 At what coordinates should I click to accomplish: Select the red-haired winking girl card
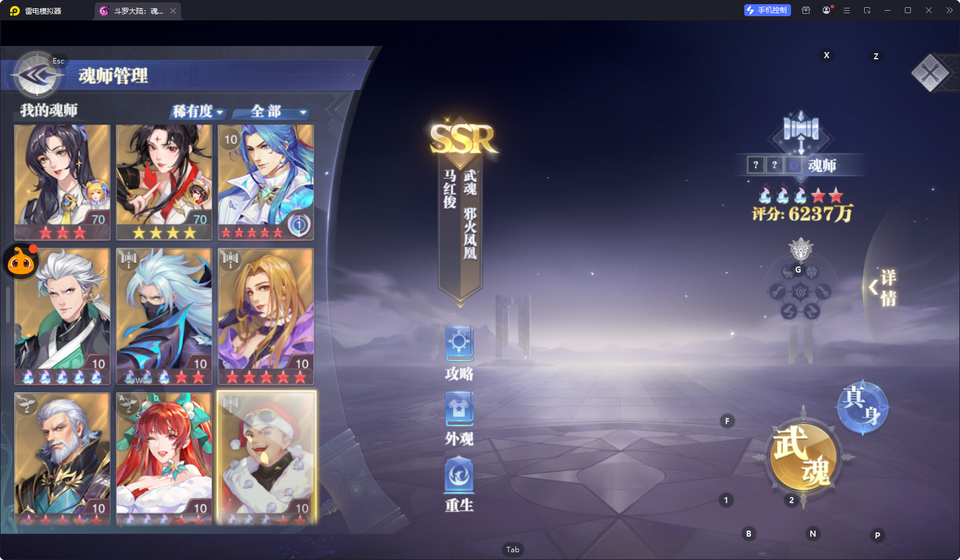(x=164, y=459)
